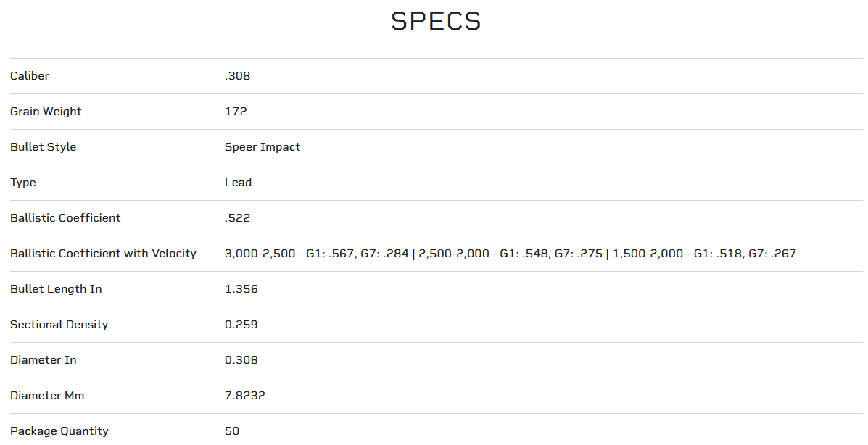868x445 pixels.
Task: Select the bullet length value 1.356
Action: (x=241, y=289)
